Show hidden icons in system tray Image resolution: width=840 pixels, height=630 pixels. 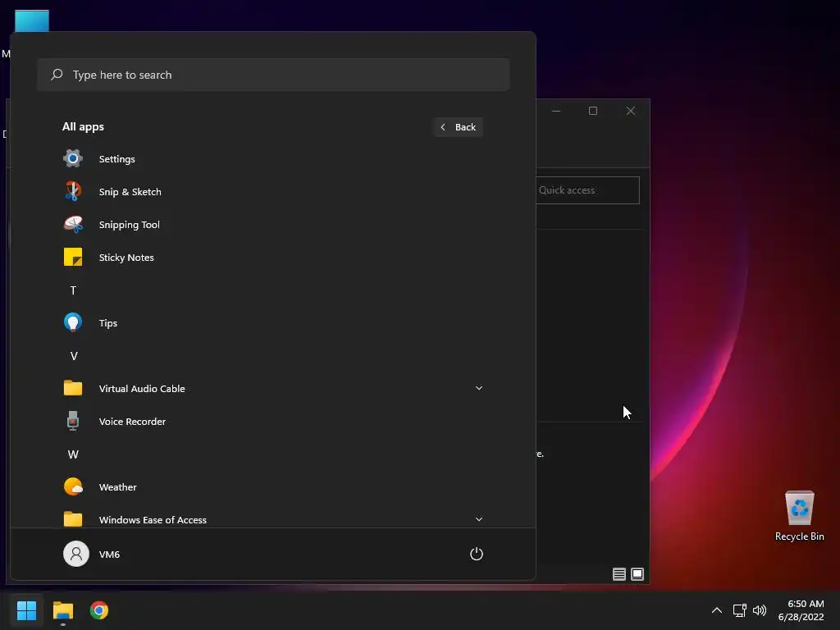717,610
